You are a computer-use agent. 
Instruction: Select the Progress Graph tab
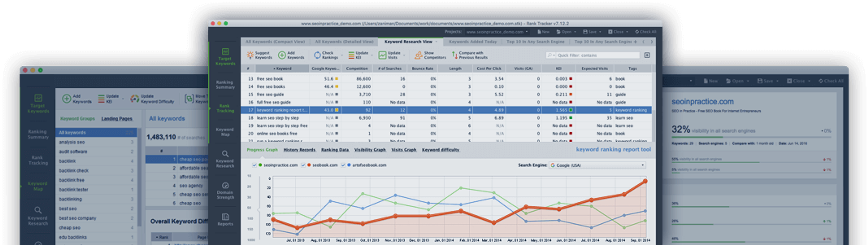(262, 150)
